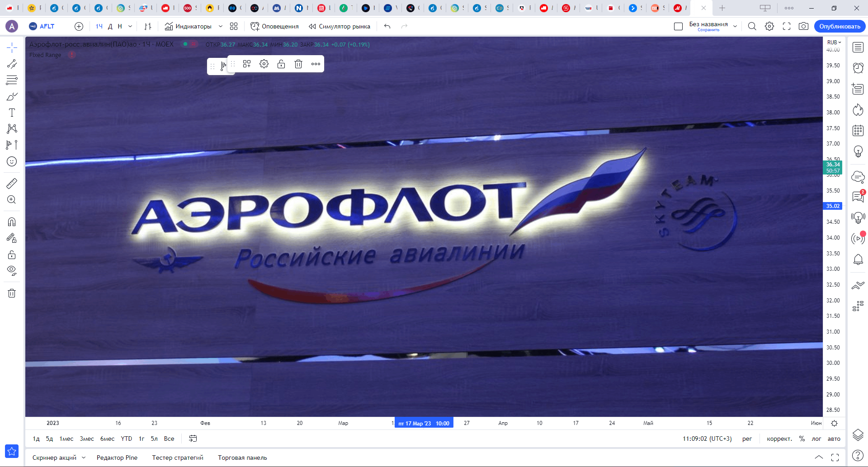Switch to the Н weekly timeframe
Screen dimensions: 868x467
point(120,26)
